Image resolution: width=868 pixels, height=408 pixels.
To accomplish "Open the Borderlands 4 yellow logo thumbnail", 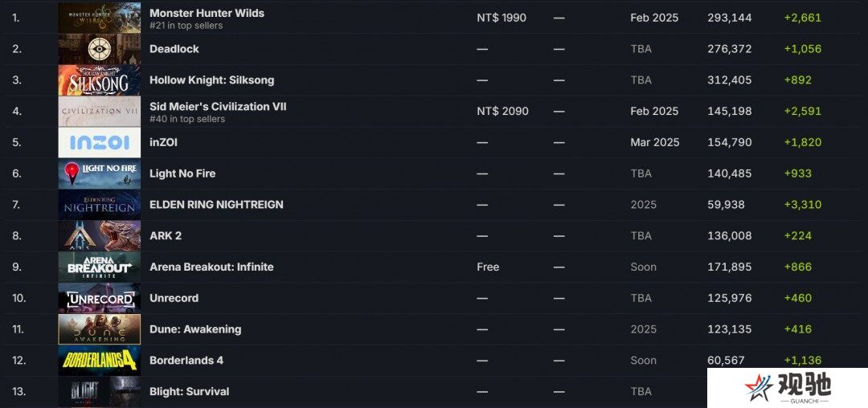I will [x=100, y=361].
